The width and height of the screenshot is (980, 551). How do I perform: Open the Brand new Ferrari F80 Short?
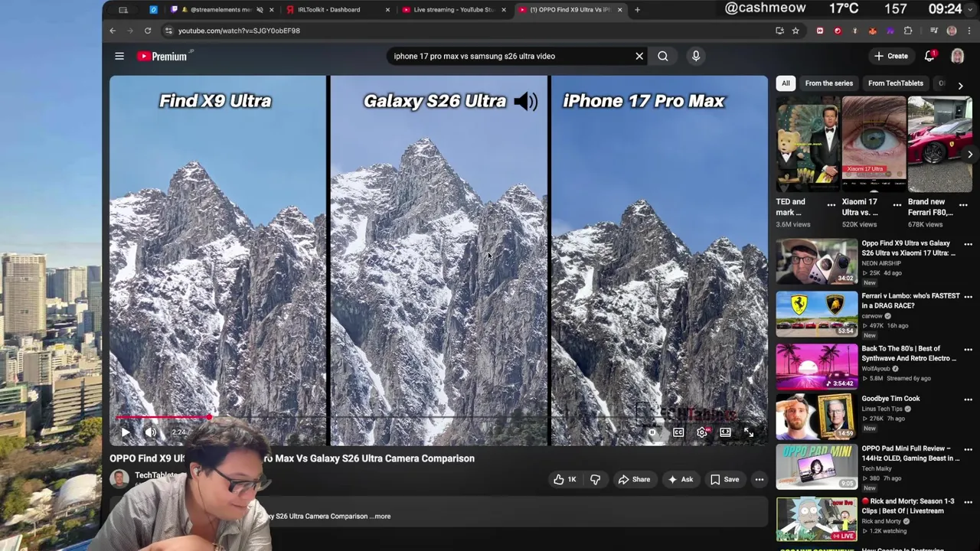(x=939, y=145)
